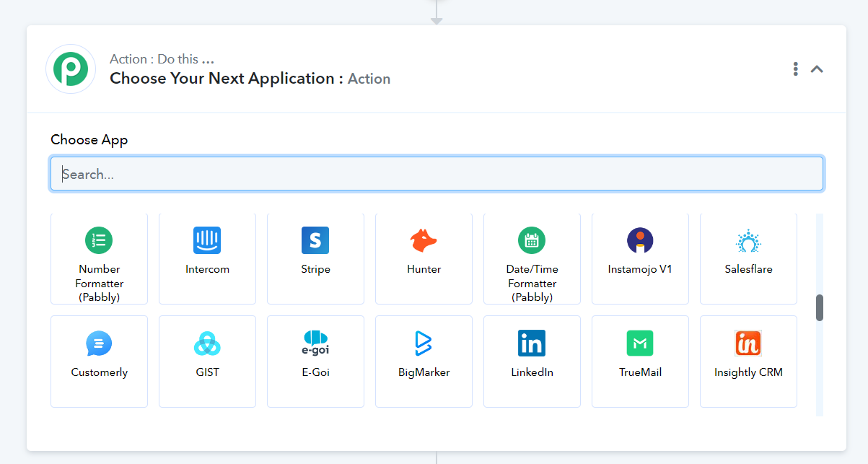Click the Pabbly logo in action header
Screen dimensions: 868x464
(71, 69)
